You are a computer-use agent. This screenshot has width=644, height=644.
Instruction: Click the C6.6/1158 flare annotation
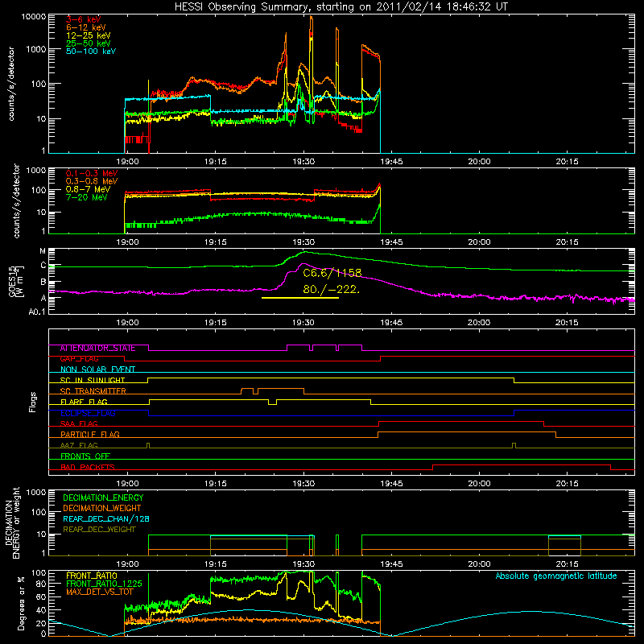332,273
